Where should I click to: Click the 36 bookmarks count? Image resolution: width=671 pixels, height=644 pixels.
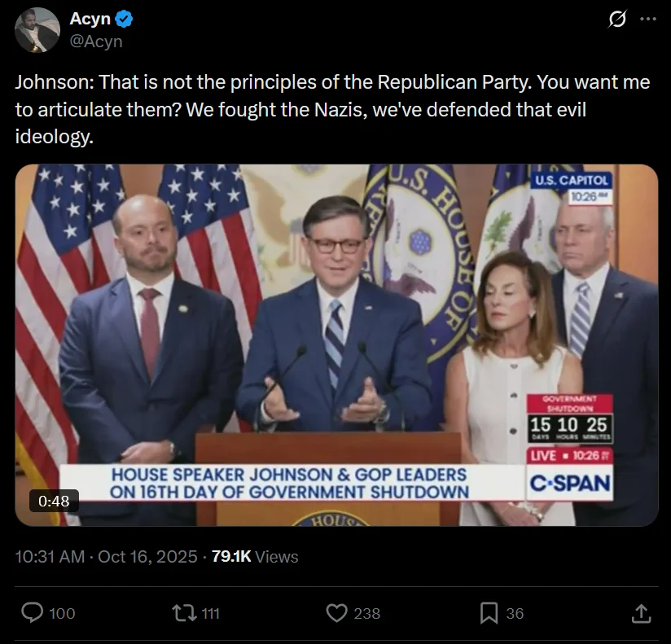[x=515, y=613]
